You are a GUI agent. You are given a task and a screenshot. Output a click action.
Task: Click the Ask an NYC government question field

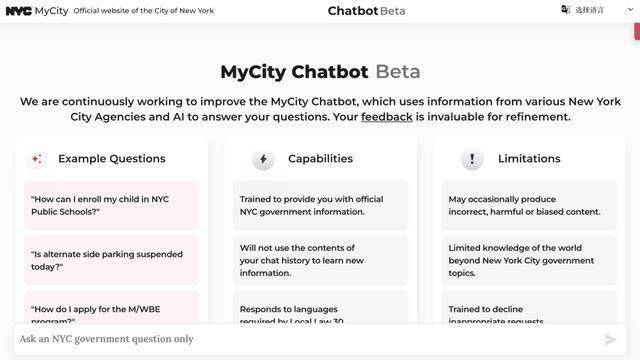308,339
